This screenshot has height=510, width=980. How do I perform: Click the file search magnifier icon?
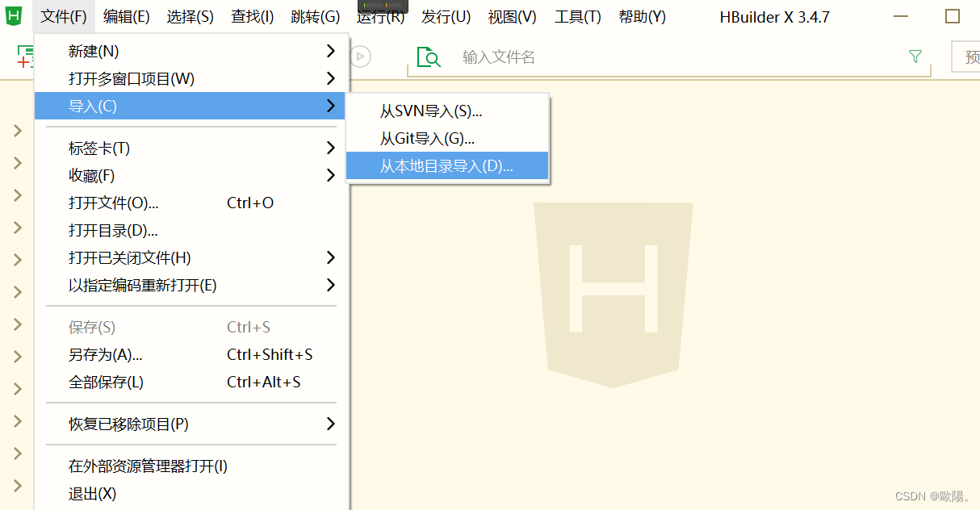coord(429,56)
